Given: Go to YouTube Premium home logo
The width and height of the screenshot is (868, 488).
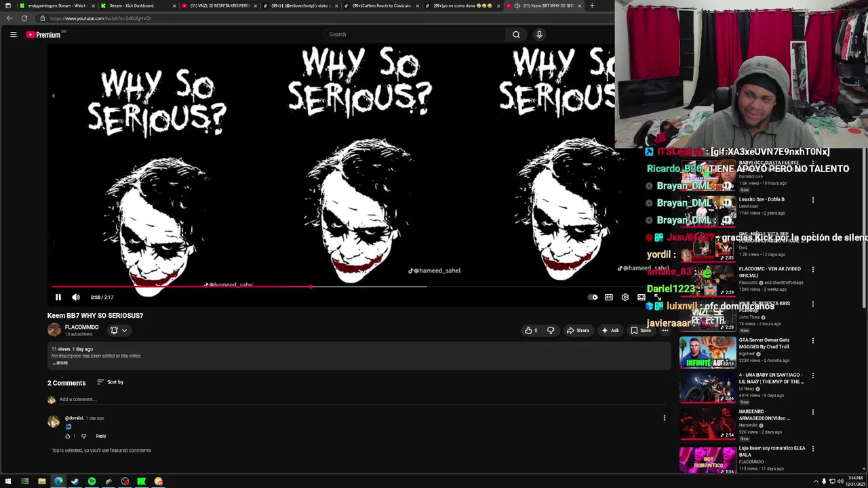Looking at the screenshot, I should pyautogui.click(x=44, y=35).
